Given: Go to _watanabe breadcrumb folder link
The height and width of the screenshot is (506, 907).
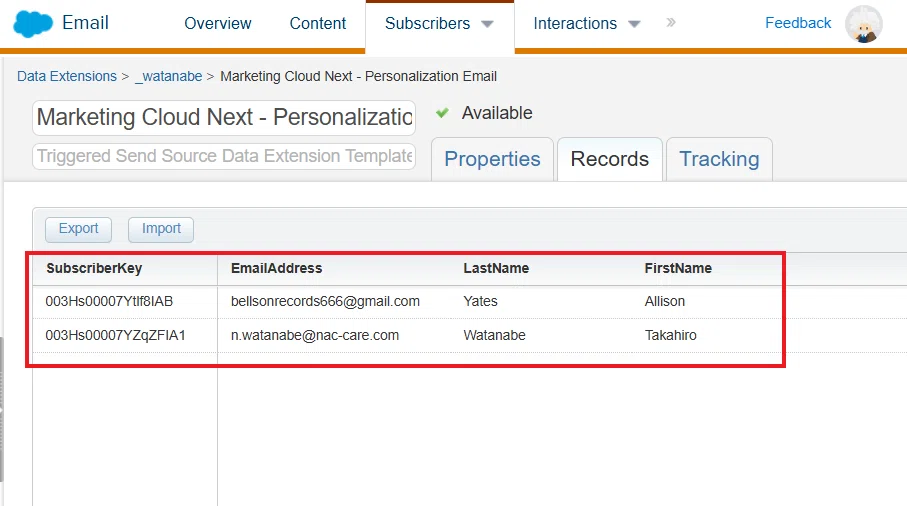Looking at the screenshot, I should click(x=168, y=76).
